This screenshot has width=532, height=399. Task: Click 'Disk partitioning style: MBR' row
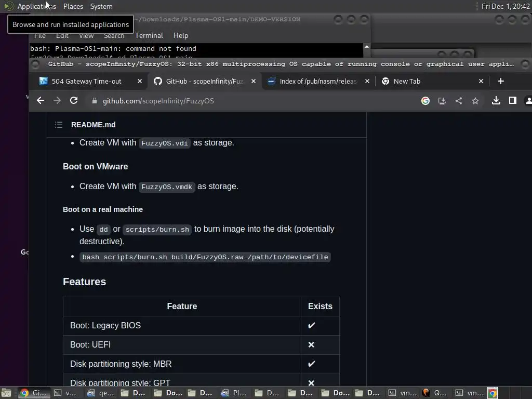[x=201, y=364]
